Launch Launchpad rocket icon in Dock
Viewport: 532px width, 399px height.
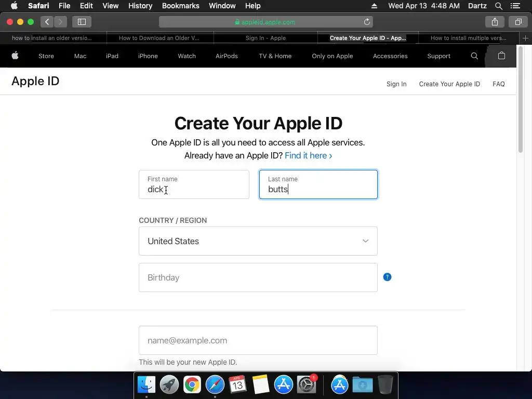pyautogui.click(x=169, y=384)
